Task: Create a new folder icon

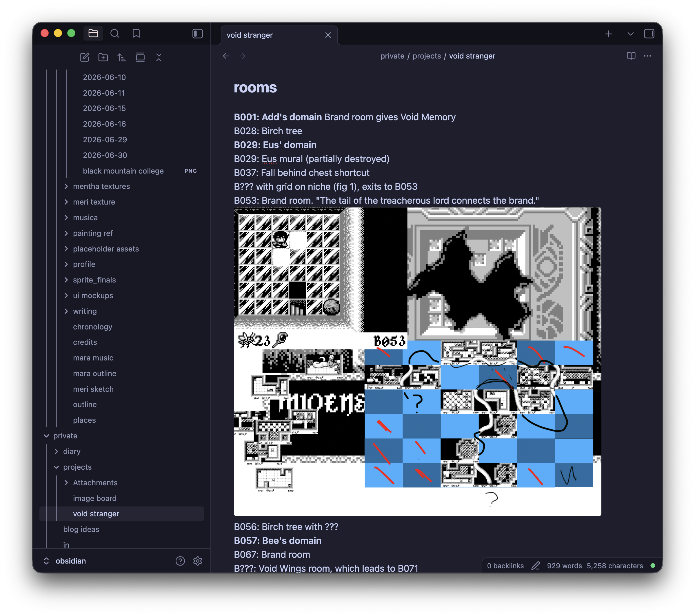Action: pyautogui.click(x=103, y=57)
